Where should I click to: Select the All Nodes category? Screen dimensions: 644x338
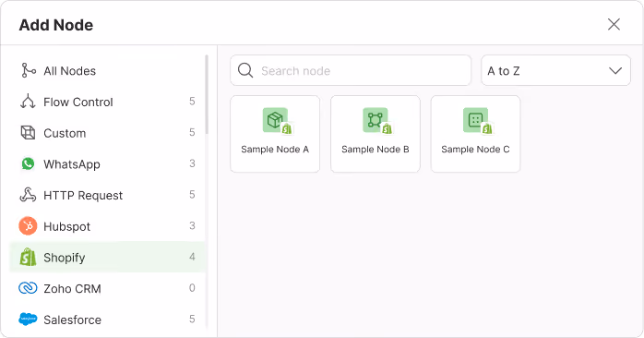[107, 71]
